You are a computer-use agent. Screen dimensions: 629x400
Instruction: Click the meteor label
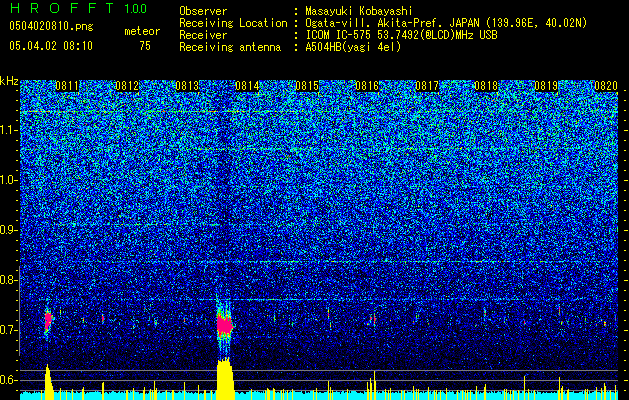tap(142, 31)
